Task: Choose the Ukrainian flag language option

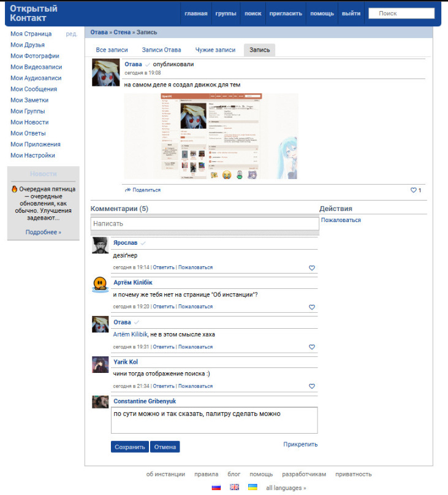Action: [x=252, y=487]
